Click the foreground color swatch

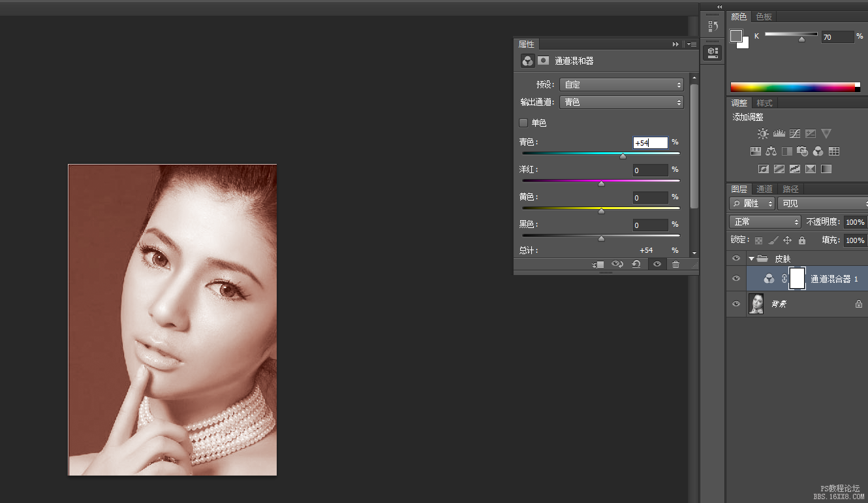(x=736, y=35)
